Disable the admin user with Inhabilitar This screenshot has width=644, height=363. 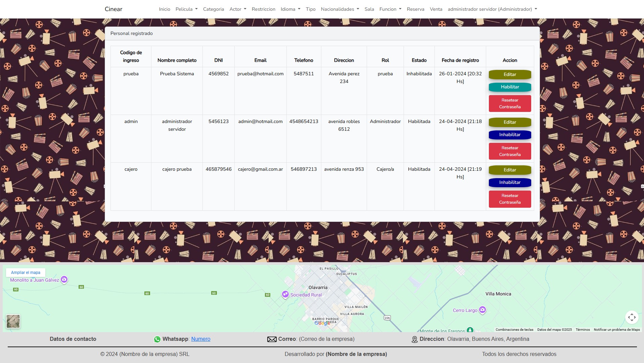point(510,135)
